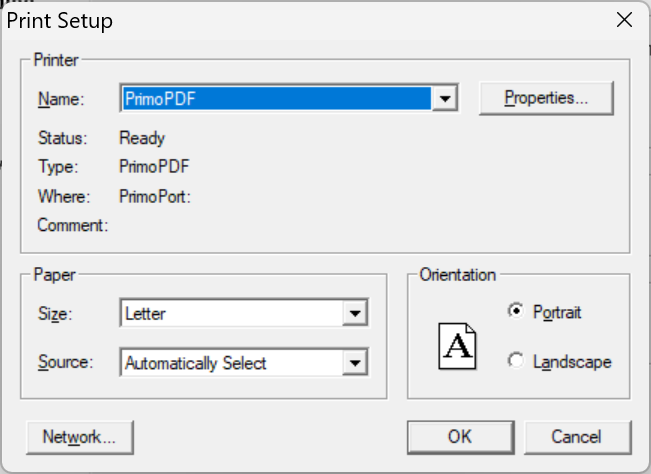Cancel the Print Setup dialog

(577, 437)
